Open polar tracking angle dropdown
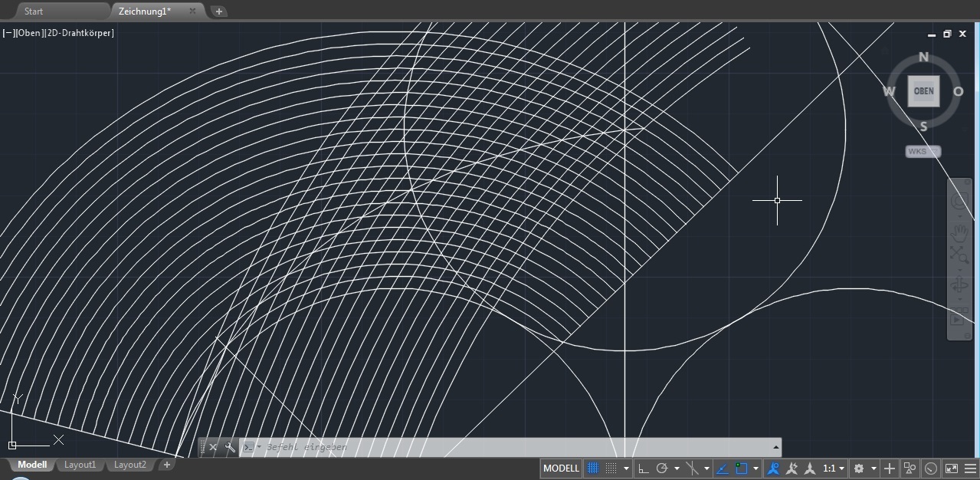The image size is (980, 480). (x=677, y=468)
